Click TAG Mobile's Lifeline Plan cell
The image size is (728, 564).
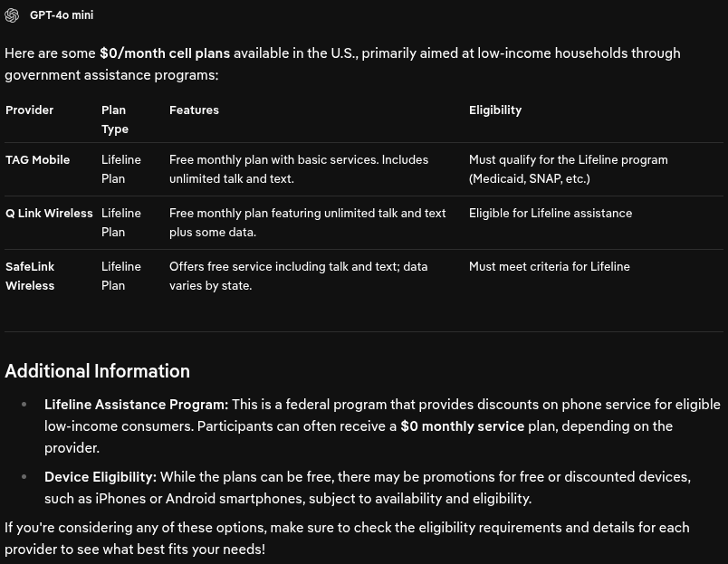121,169
